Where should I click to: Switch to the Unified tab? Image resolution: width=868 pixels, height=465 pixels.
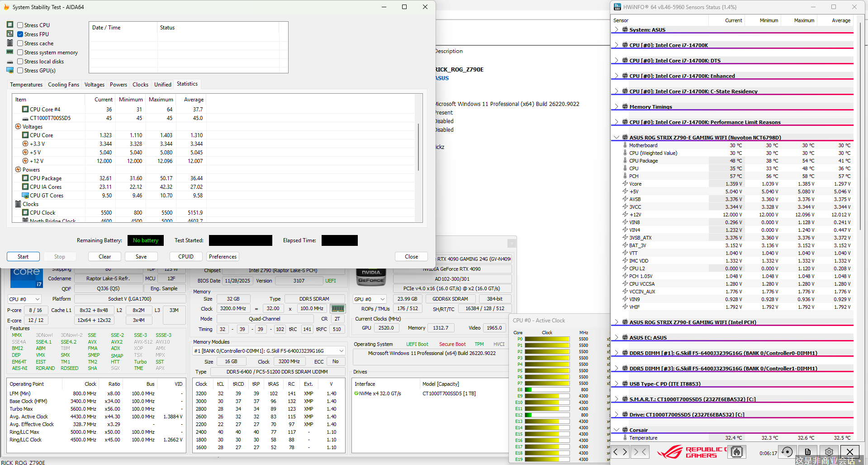click(x=163, y=85)
